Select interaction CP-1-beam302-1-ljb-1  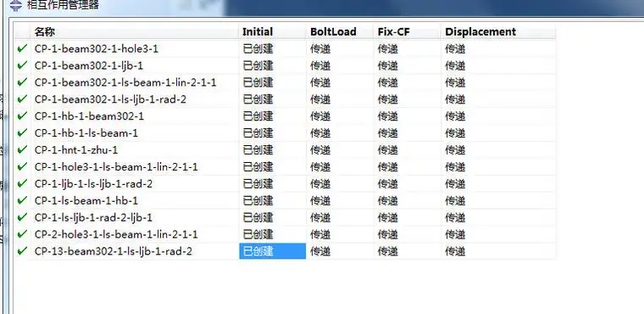pyautogui.click(x=89, y=65)
